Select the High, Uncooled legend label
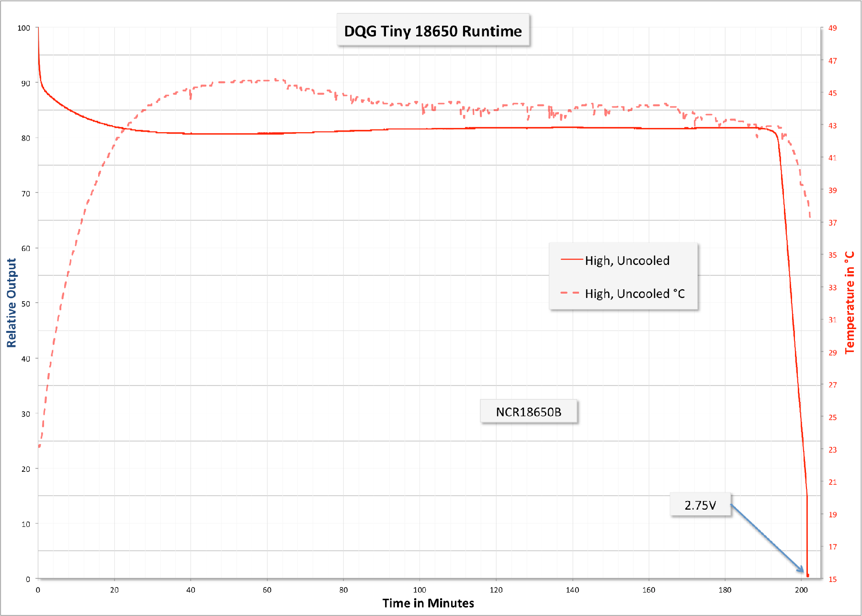Screen dimensions: 862x616 pos(627,261)
